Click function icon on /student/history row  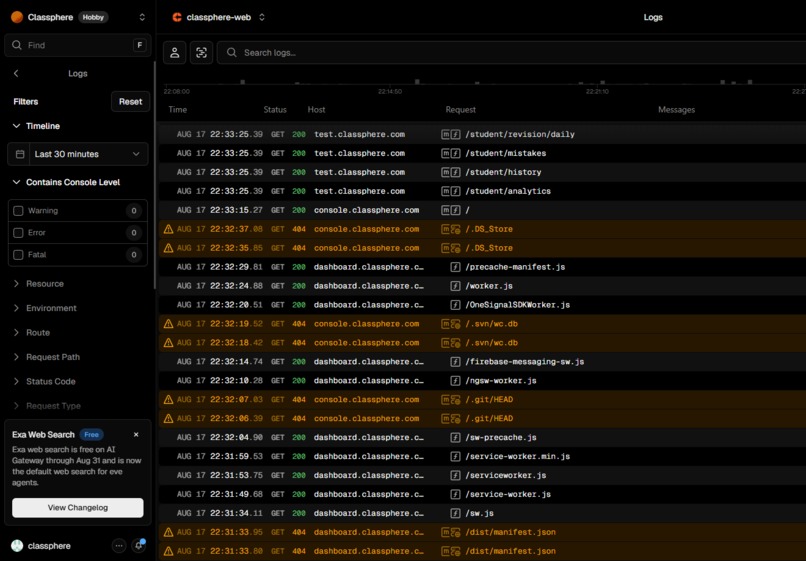click(x=455, y=172)
